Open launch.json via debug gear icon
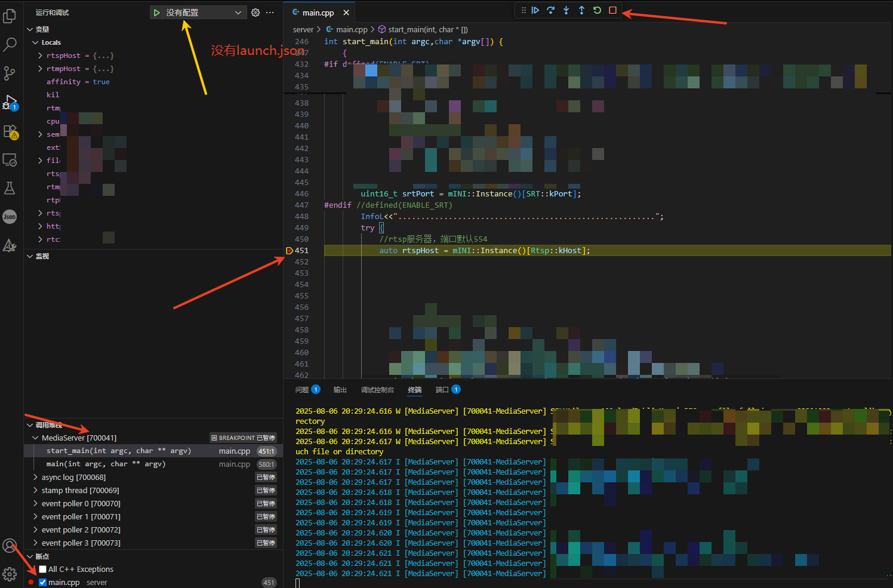The height and width of the screenshot is (588, 893). (x=255, y=13)
